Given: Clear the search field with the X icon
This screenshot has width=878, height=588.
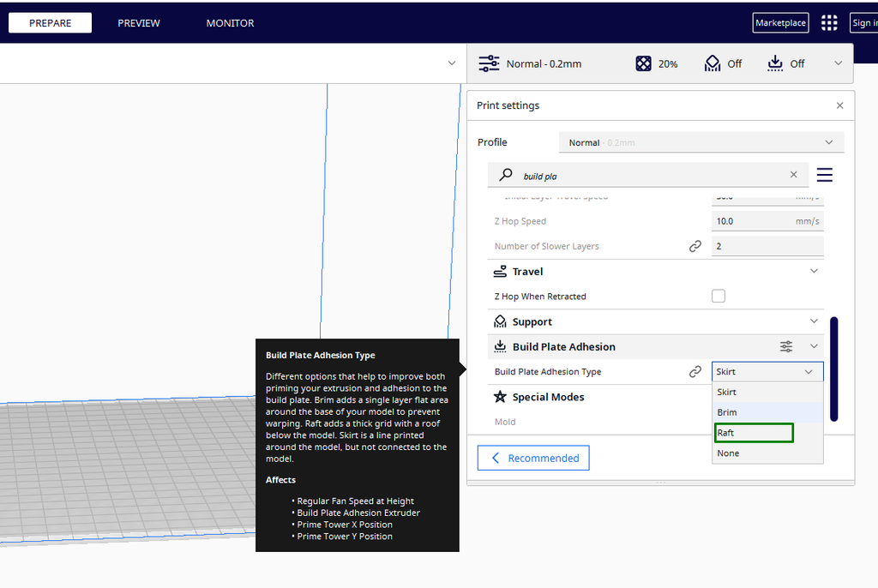Looking at the screenshot, I should tap(793, 175).
